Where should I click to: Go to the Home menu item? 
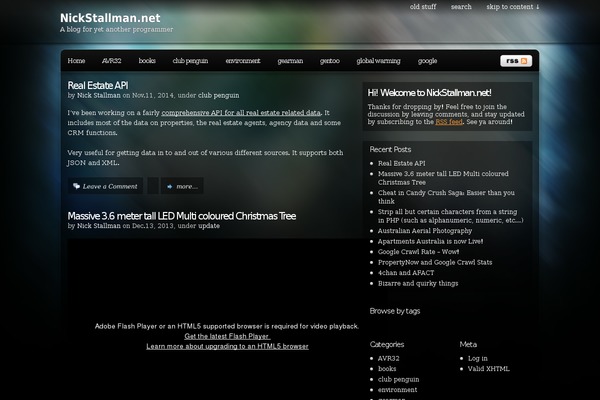[77, 61]
